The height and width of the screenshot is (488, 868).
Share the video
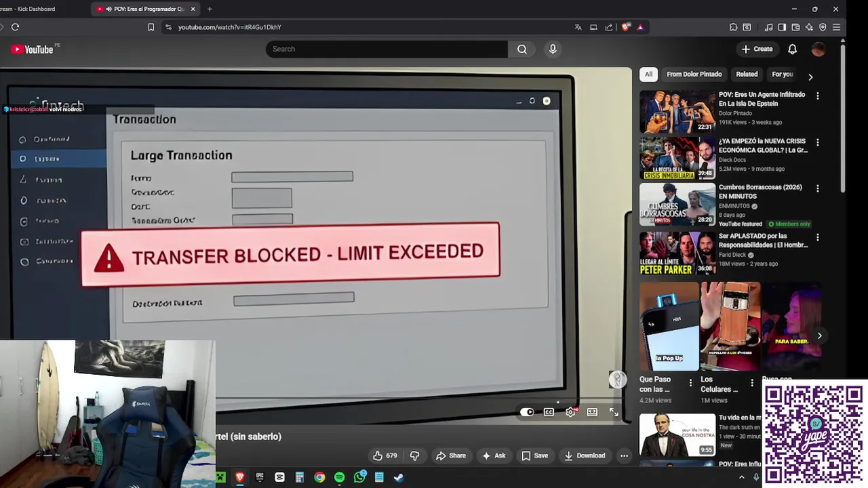[451, 455]
